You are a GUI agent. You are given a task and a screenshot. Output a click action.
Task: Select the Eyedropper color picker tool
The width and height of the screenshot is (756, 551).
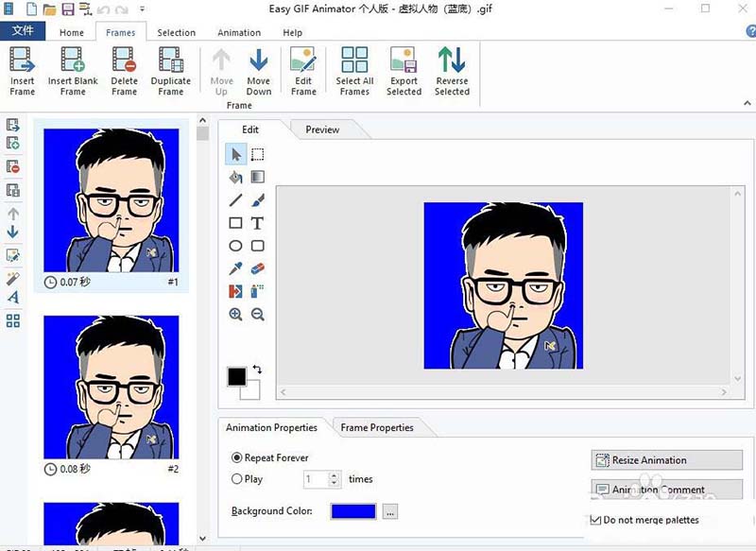click(236, 268)
